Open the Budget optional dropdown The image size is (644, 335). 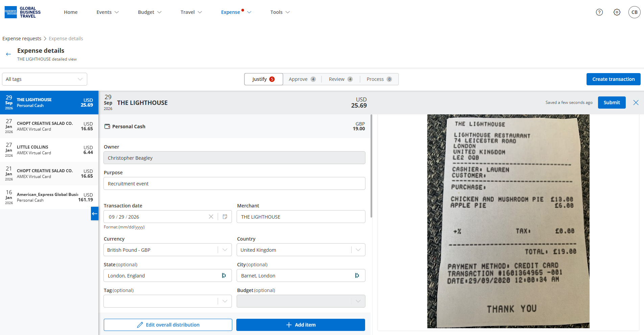(301, 301)
